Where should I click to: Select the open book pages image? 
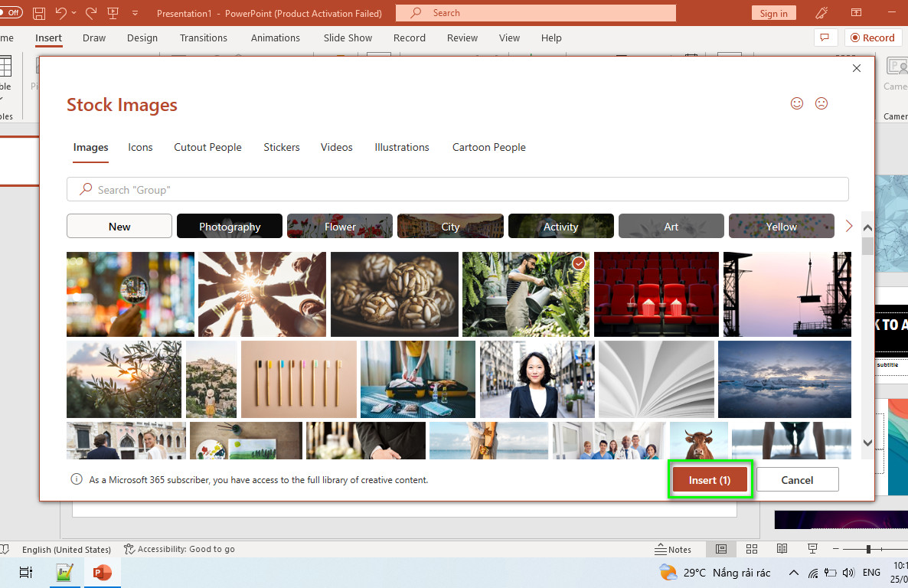click(656, 379)
